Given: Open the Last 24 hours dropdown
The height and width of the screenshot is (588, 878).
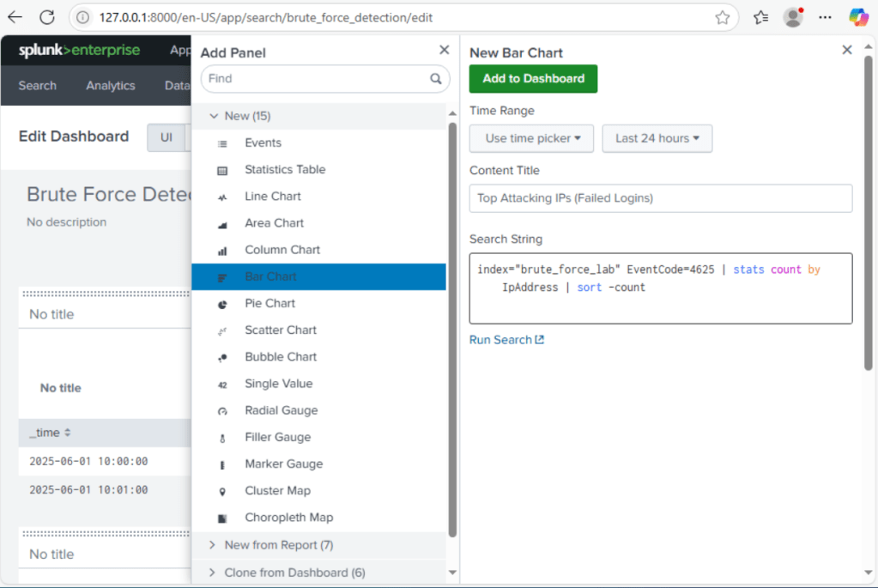Looking at the screenshot, I should 657,138.
